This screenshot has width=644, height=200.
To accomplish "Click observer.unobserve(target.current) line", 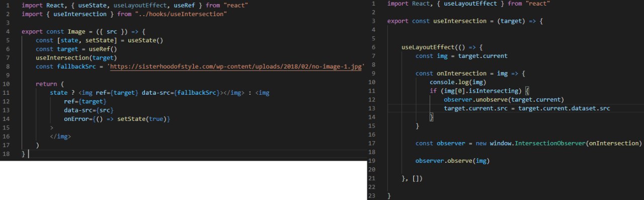I will click(x=504, y=100).
